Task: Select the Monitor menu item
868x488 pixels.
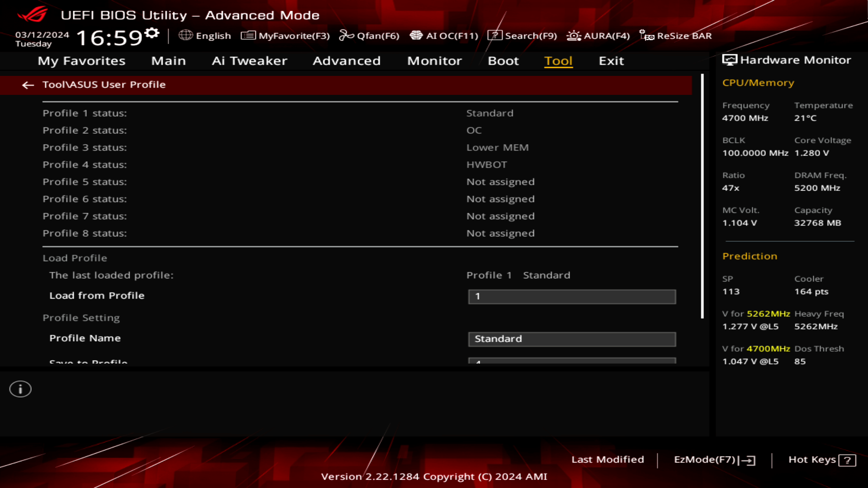Action: pos(434,61)
